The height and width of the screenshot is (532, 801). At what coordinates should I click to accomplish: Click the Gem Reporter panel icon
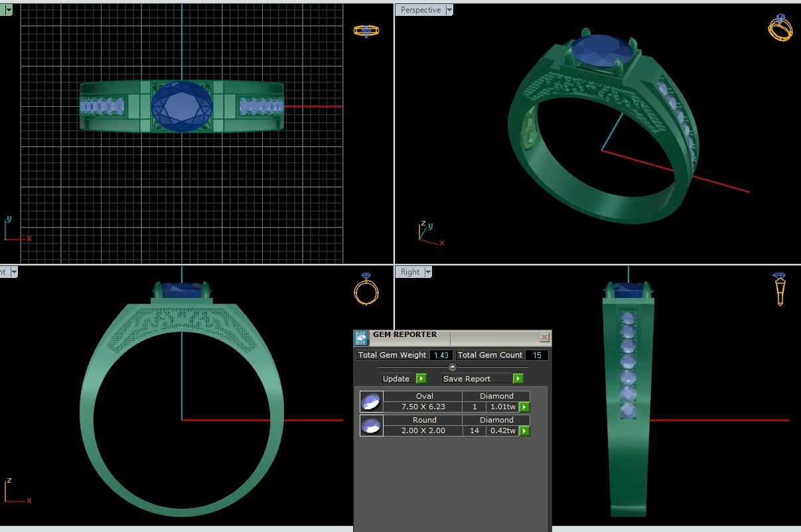click(x=362, y=338)
